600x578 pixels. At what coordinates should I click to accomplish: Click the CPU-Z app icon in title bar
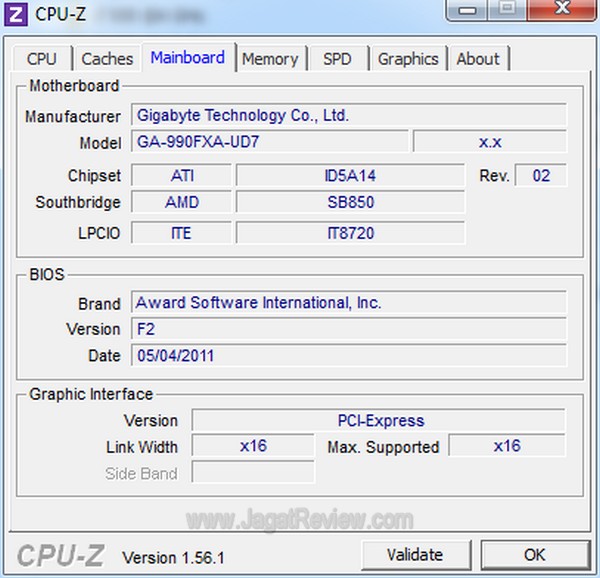tap(16, 15)
